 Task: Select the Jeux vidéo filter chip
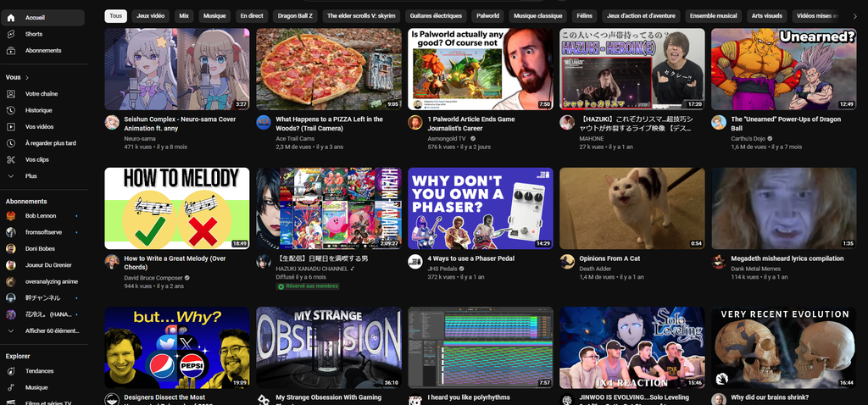[151, 16]
